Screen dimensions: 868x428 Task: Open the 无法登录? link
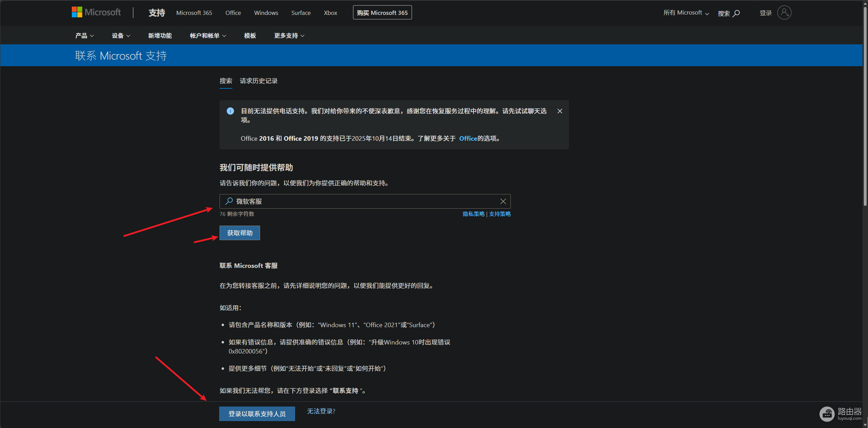click(x=321, y=411)
